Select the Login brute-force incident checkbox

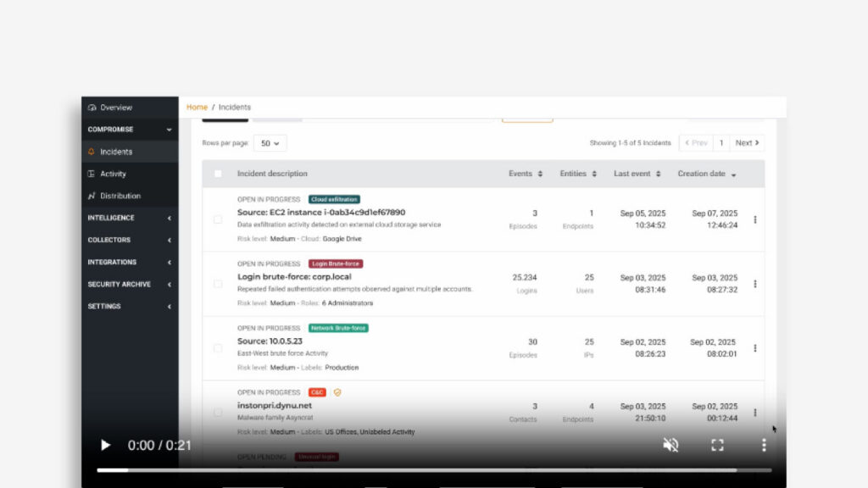coord(218,284)
